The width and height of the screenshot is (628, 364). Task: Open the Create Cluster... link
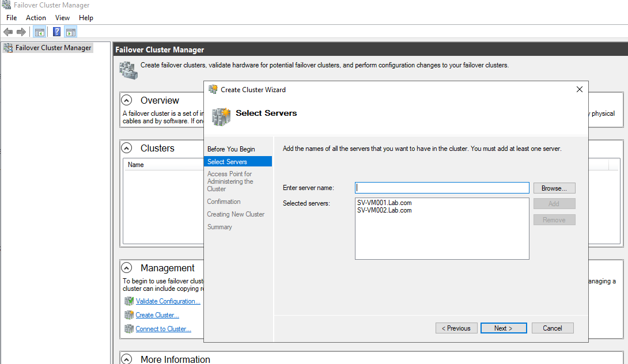(157, 314)
